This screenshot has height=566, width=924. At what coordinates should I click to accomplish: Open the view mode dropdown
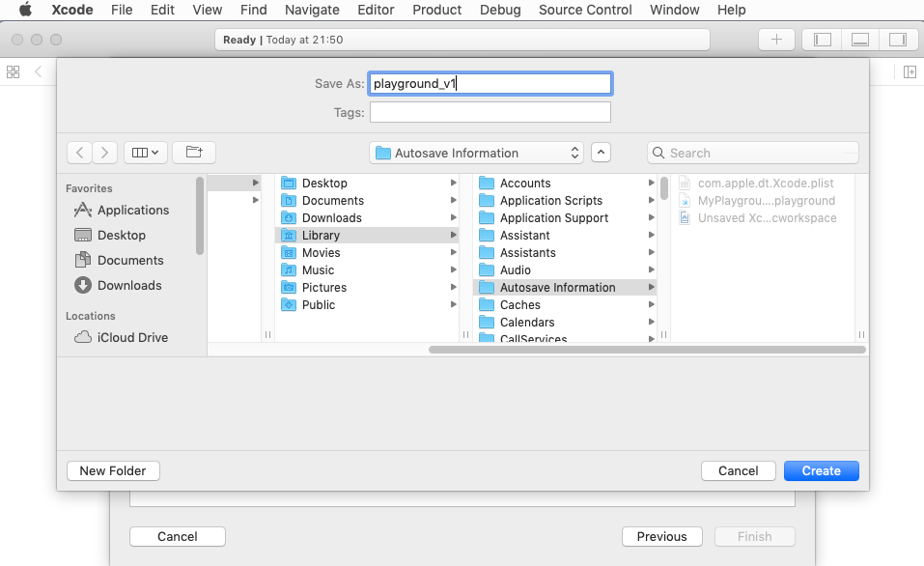point(146,153)
